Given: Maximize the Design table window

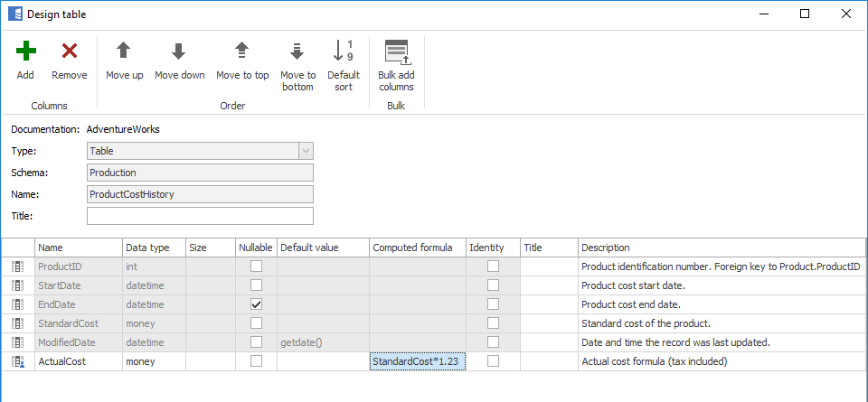Looking at the screenshot, I should pyautogui.click(x=805, y=14).
